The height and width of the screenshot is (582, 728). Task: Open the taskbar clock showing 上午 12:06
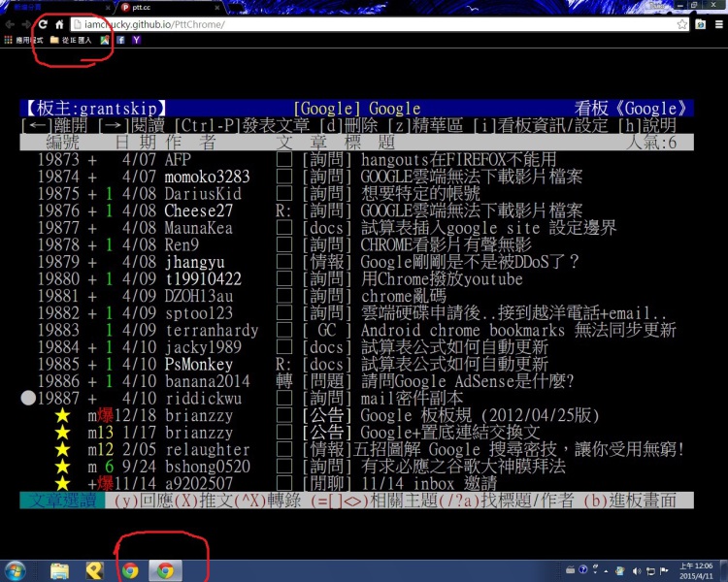pyautogui.click(x=696, y=571)
